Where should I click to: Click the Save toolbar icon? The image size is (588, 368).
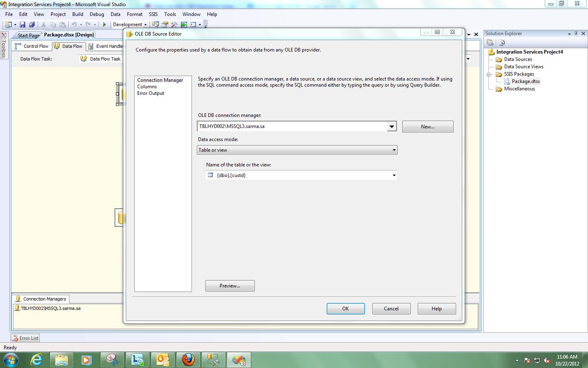22,25
